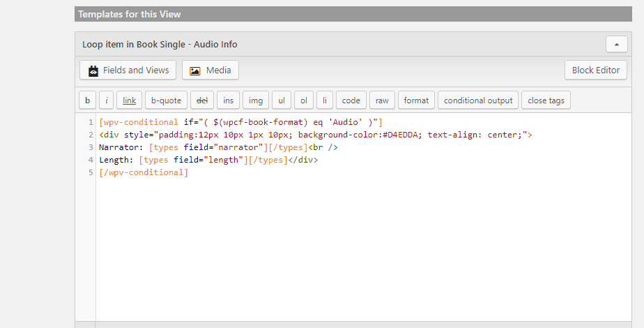Switch to Block Editor
The width and height of the screenshot is (644, 328).
point(595,70)
